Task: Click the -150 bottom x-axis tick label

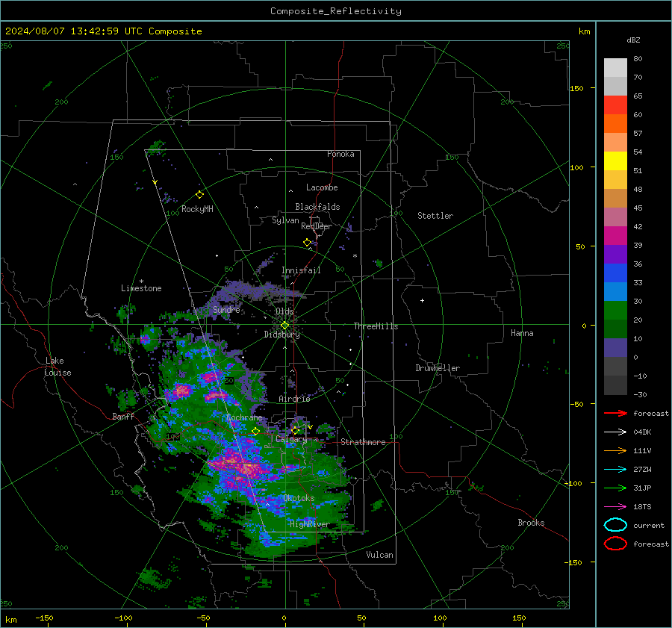Action: (x=44, y=618)
